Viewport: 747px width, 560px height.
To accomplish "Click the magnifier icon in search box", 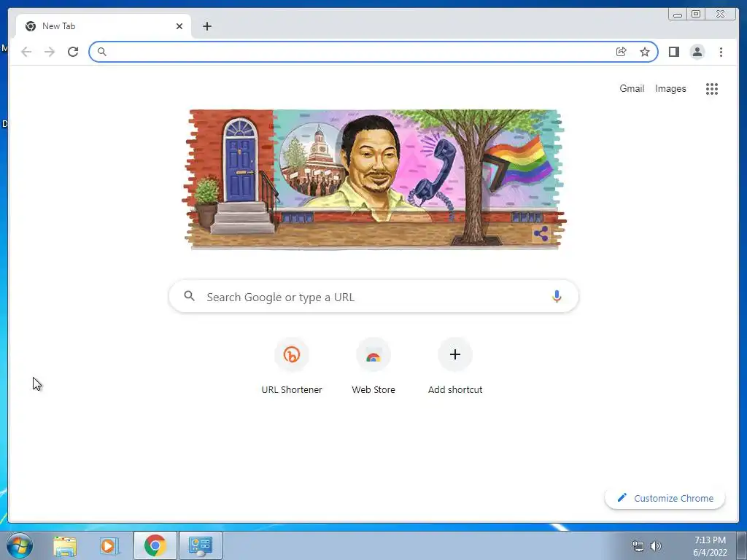I will click(x=189, y=296).
